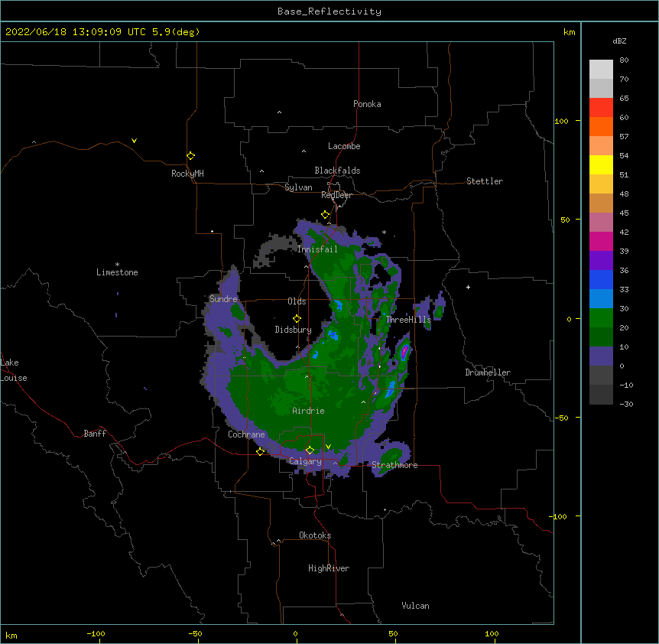Select the yellow diamond marker beneath Cochrane
Viewport: 659px width, 644px height.
pos(260,451)
